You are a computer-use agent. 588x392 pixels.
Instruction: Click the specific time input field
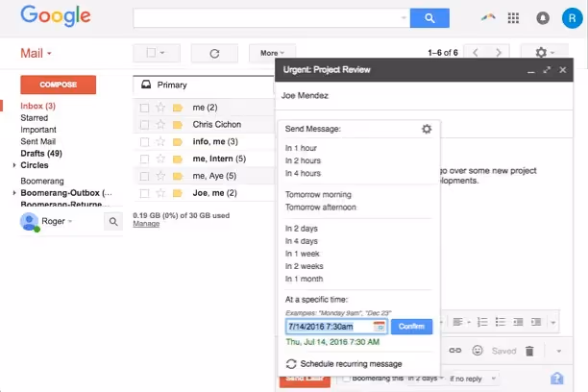[x=336, y=327]
